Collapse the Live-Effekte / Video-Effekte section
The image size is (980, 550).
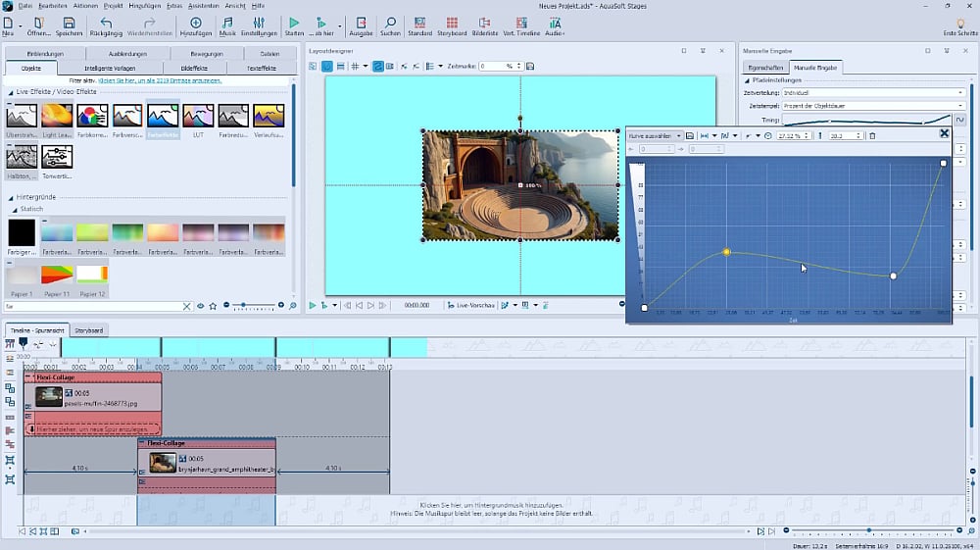(x=11, y=92)
